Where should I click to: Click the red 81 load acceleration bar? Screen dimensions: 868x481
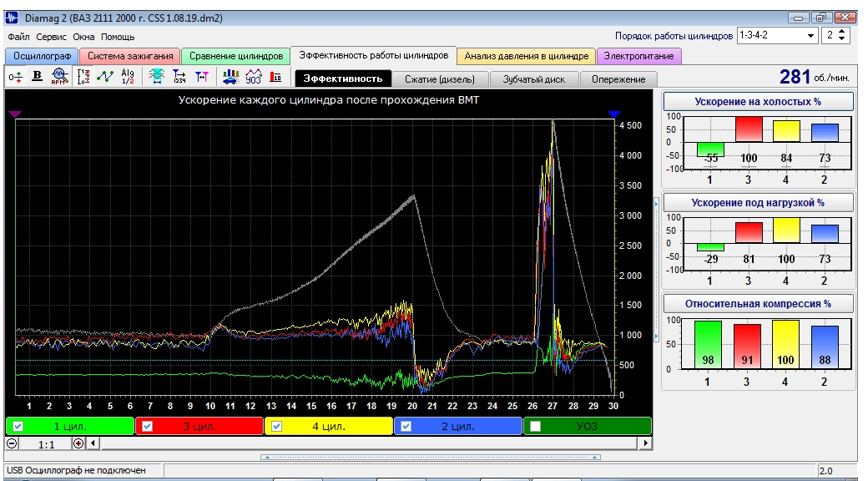tap(749, 232)
